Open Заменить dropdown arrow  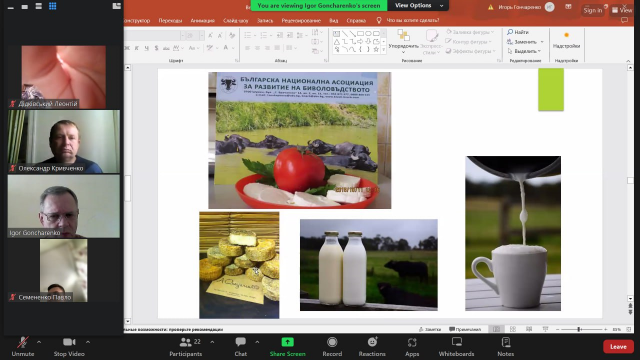(x=542, y=42)
